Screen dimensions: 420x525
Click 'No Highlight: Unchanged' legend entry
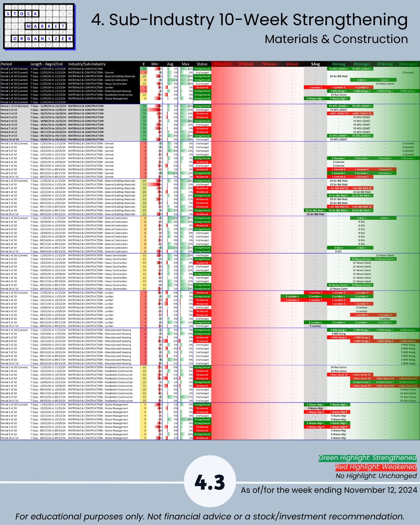click(376, 476)
